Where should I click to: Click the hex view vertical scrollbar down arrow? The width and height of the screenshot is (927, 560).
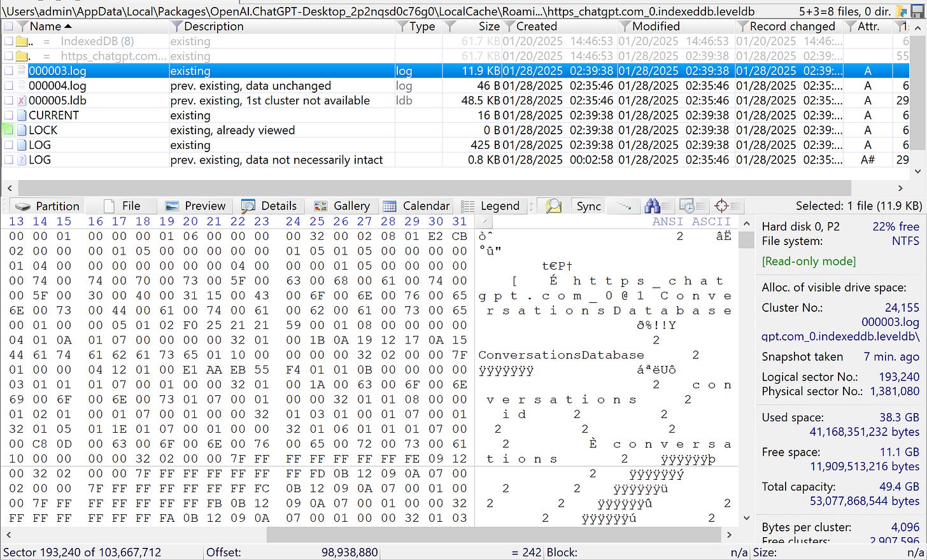pyautogui.click(x=746, y=518)
